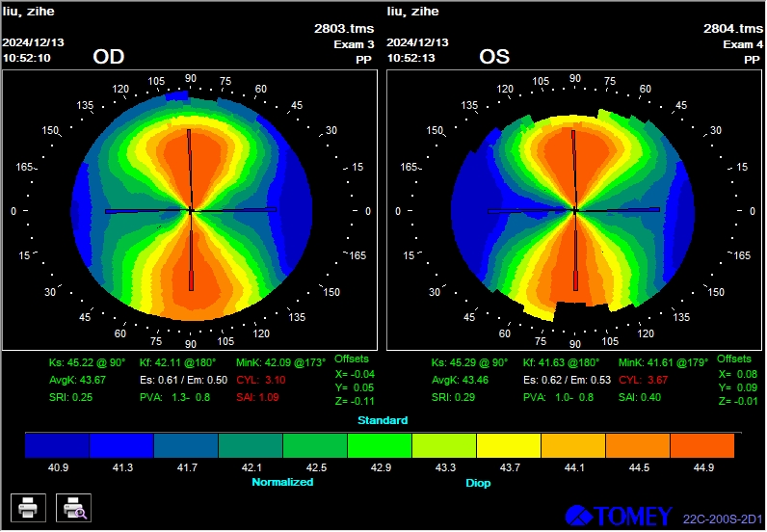Click the Standard scale label
Image resolution: width=767 pixels, height=532 pixels.
click(x=383, y=420)
